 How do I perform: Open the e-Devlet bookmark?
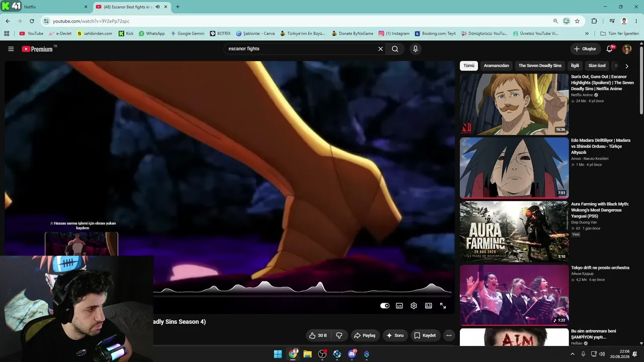click(x=60, y=34)
